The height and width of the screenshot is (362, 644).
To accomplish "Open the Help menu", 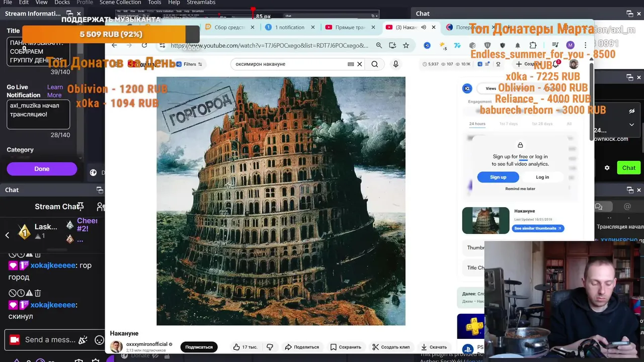I will [x=174, y=3].
